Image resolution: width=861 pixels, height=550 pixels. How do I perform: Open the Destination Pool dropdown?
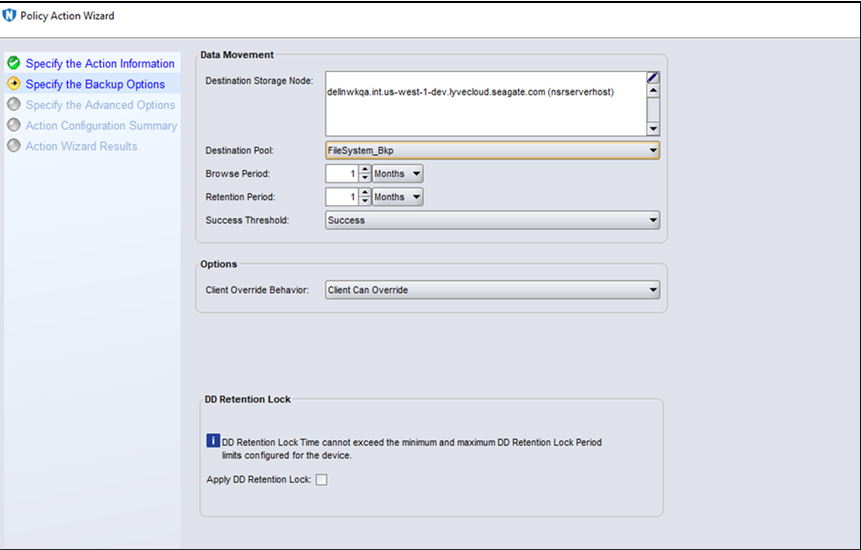coord(493,150)
